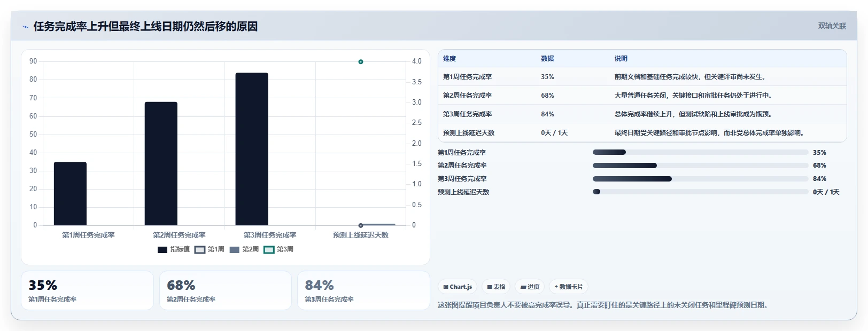Click table value 35%

point(547,77)
